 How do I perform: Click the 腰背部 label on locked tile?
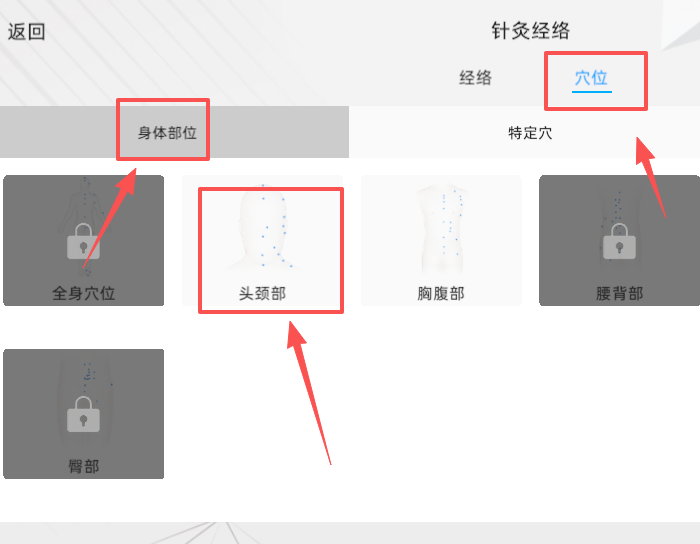pos(619,293)
